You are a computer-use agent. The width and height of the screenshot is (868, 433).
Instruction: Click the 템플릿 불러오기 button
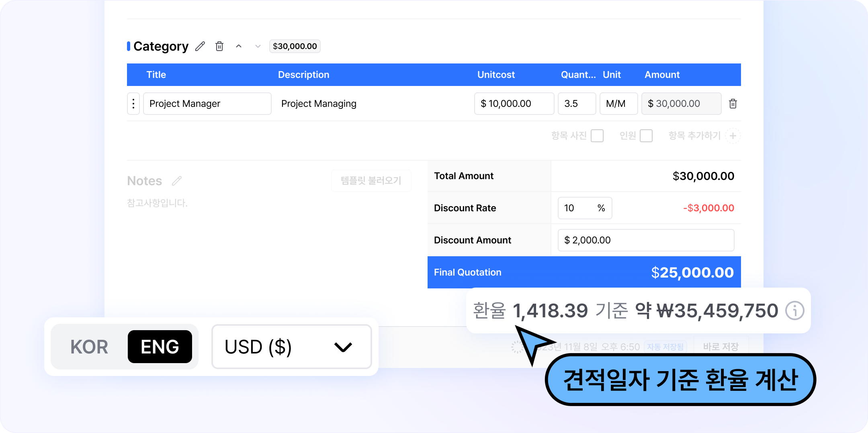[x=371, y=181]
